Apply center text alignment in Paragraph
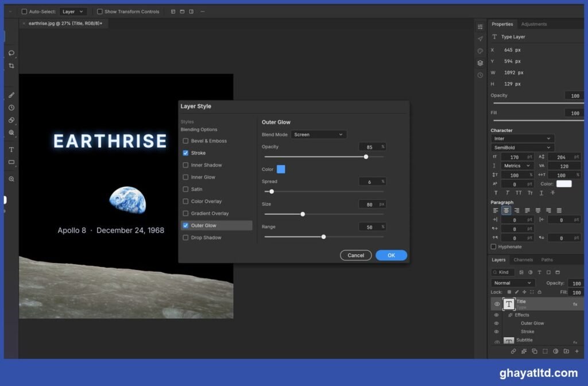Viewport: 588px width, 386px height. [506, 210]
